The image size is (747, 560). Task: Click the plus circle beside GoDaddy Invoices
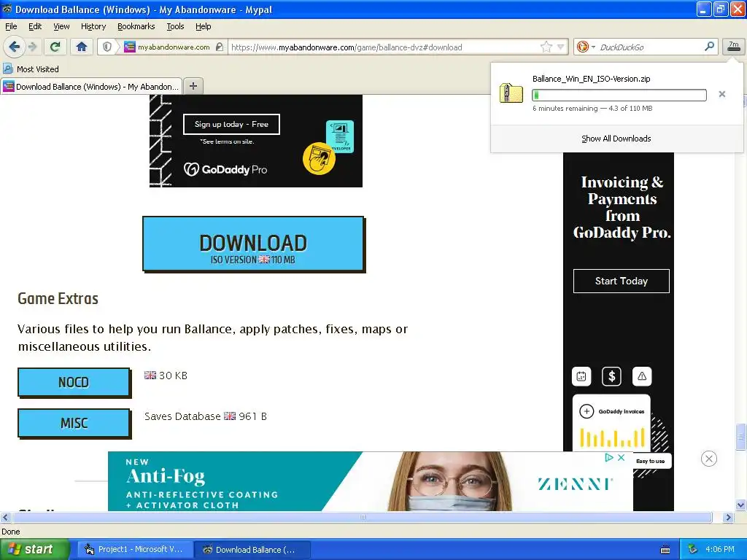587,411
